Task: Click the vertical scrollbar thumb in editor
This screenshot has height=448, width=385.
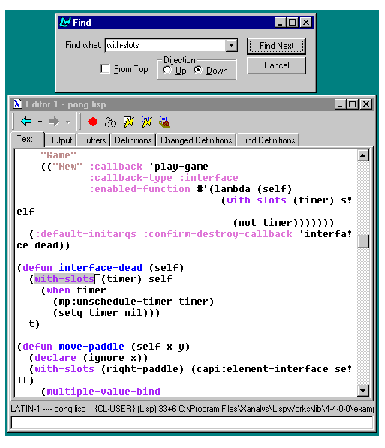Action: (363, 241)
